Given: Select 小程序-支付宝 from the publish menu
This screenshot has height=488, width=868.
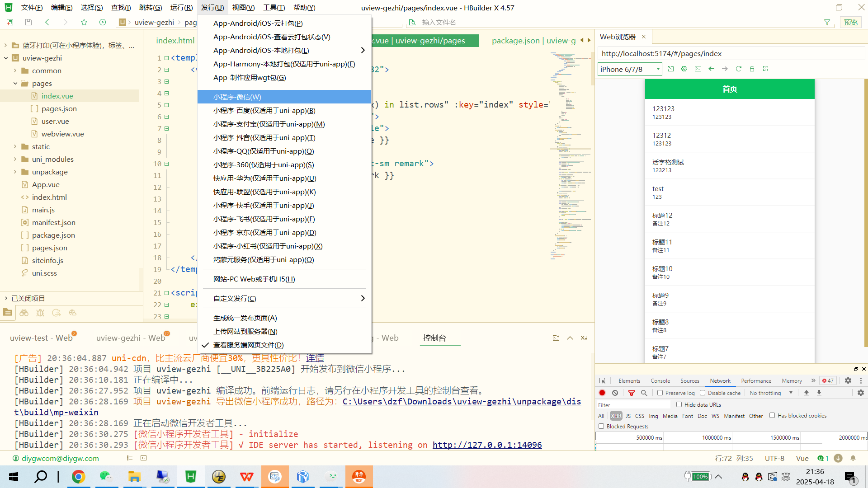Looking at the screenshot, I should point(269,124).
